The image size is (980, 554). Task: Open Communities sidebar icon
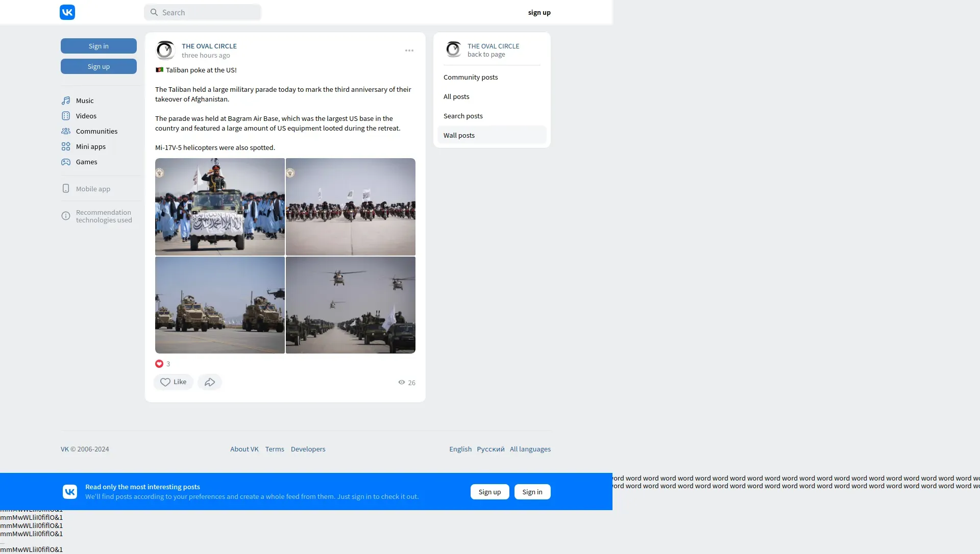[x=66, y=131]
